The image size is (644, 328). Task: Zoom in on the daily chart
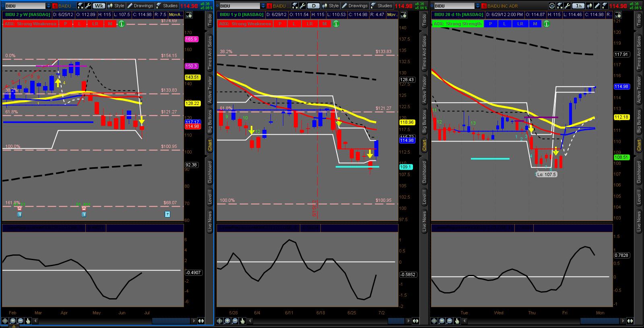tap(227, 321)
